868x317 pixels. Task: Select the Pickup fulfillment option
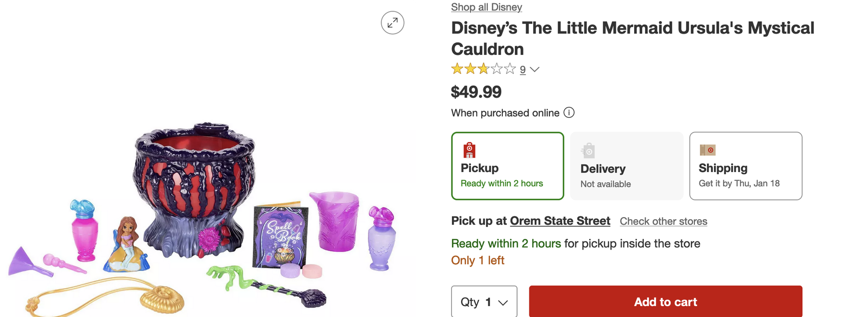click(507, 166)
